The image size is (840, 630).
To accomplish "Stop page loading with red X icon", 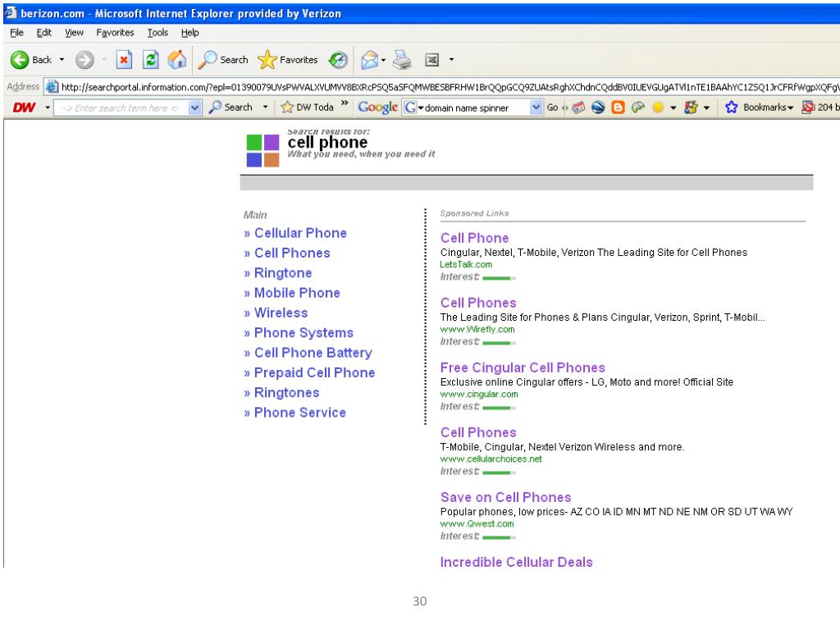I will (124, 60).
